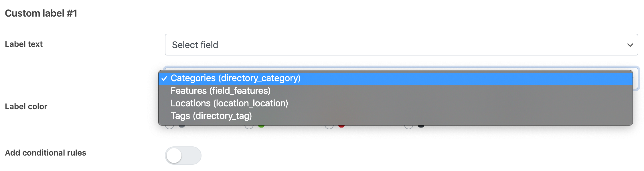Click the "Add conditional rules" label text
This screenshot has height=171, width=644.
tap(46, 153)
